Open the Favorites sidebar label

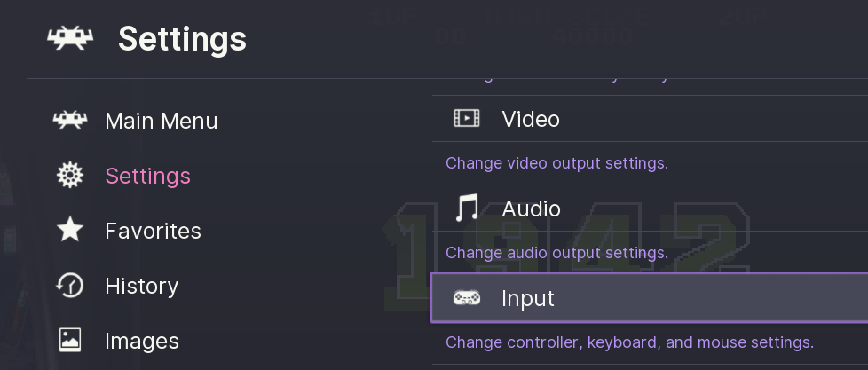pos(153,231)
